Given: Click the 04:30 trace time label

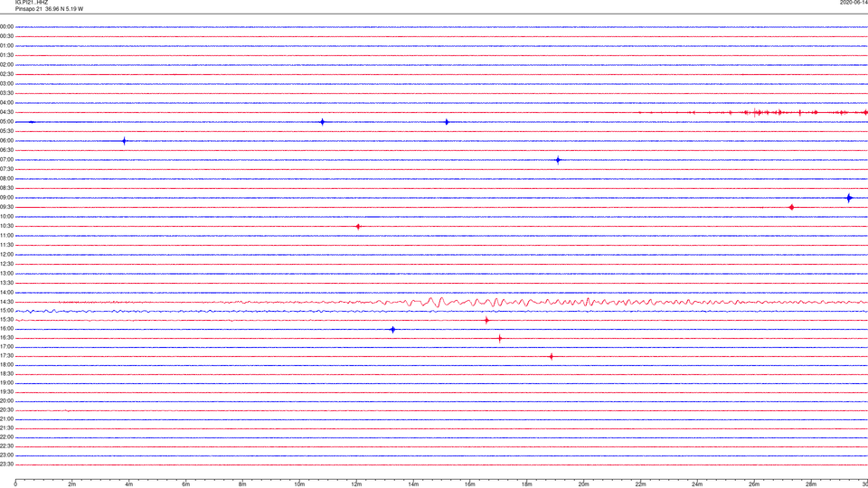Looking at the screenshot, I should [x=6, y=112].
